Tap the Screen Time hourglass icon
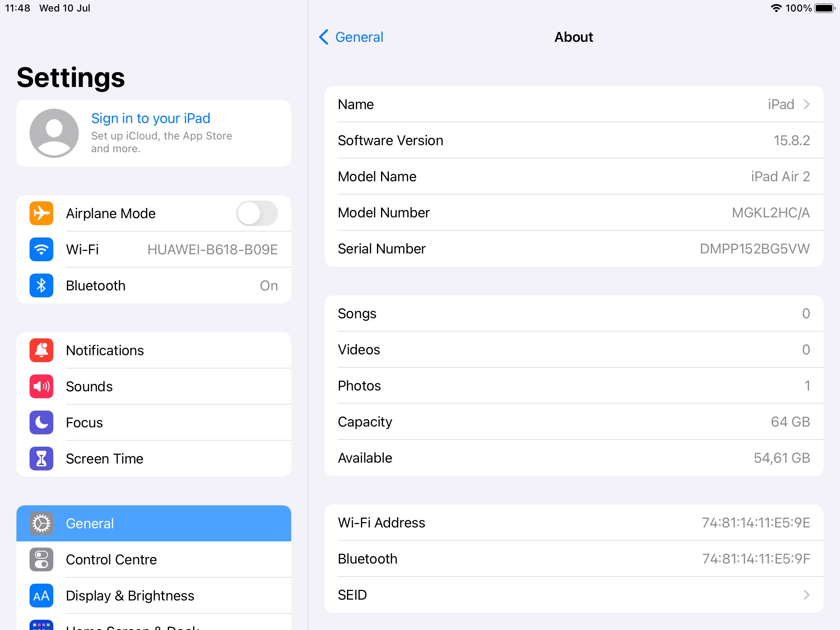 pyautogui.click(x=41, y=459)
